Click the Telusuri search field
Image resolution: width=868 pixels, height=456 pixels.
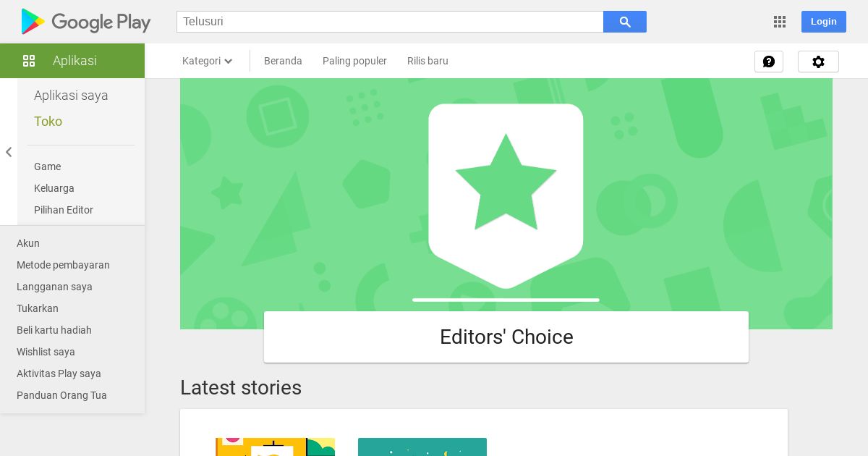click(390, 22)
